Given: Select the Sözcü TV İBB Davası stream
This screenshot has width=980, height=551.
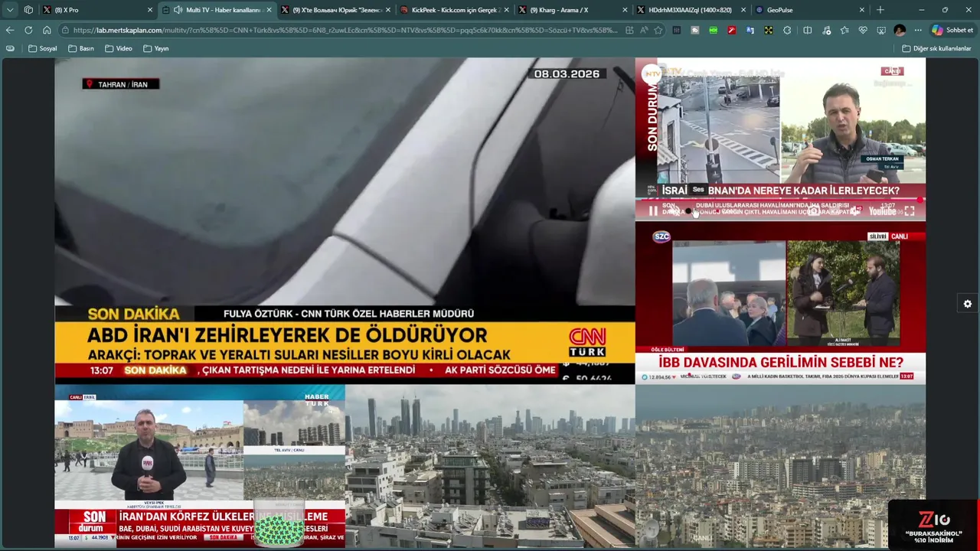Looking at the screenshot, I should 780,303.
